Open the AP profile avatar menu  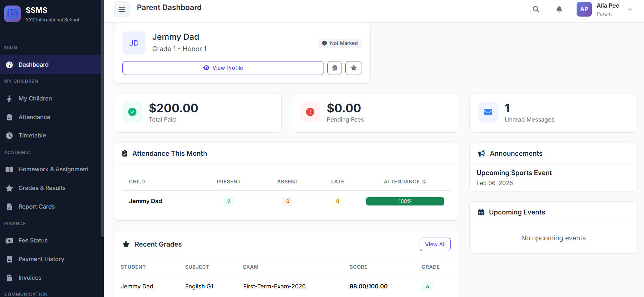click(584, 9)
